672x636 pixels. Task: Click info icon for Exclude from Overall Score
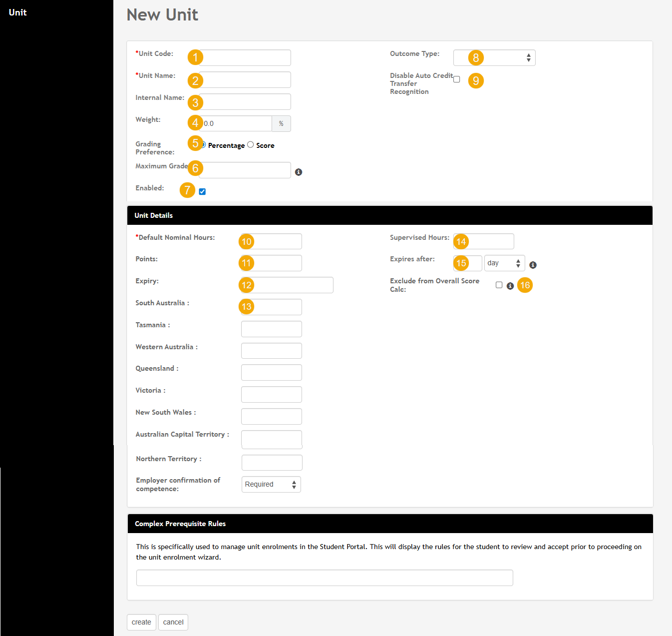pos(510,286)
